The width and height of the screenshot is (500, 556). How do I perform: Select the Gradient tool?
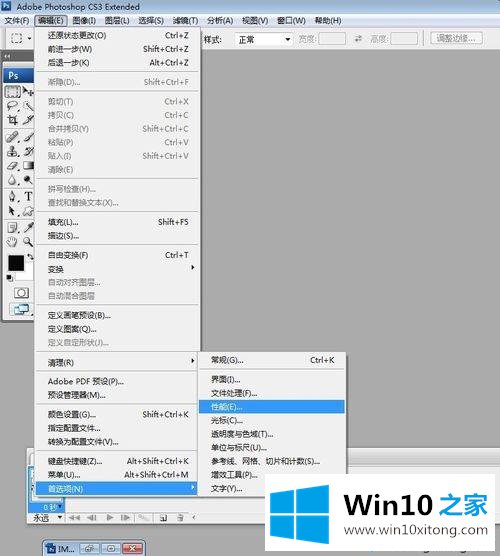click(28, 166)
